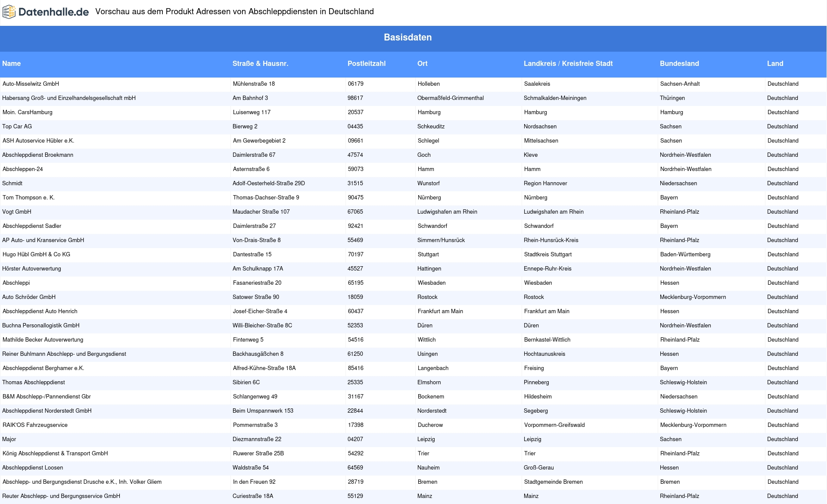Click the Bundesland column header
The height and width of the screenshot is (504, 827).
click(679, 63)
